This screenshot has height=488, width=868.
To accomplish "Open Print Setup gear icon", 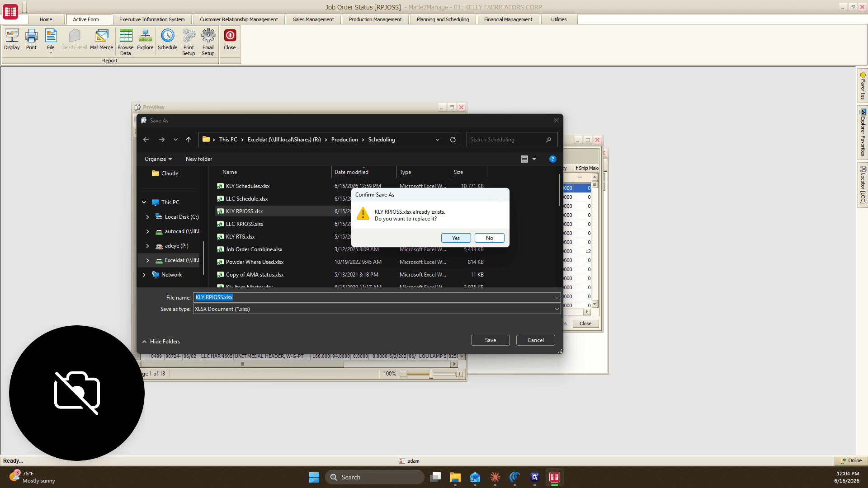I will (x=189, y=42).
